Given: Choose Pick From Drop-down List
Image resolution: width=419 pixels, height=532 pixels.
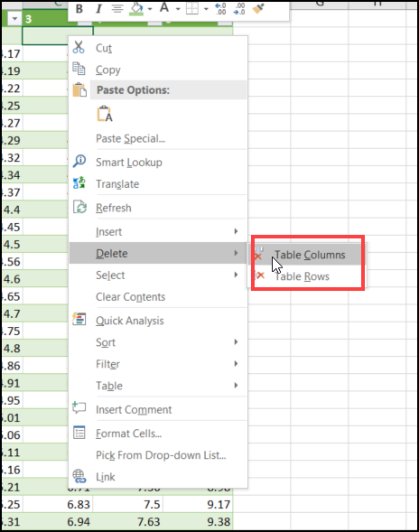Looking at the screenshot, I should tap(161, 455).
